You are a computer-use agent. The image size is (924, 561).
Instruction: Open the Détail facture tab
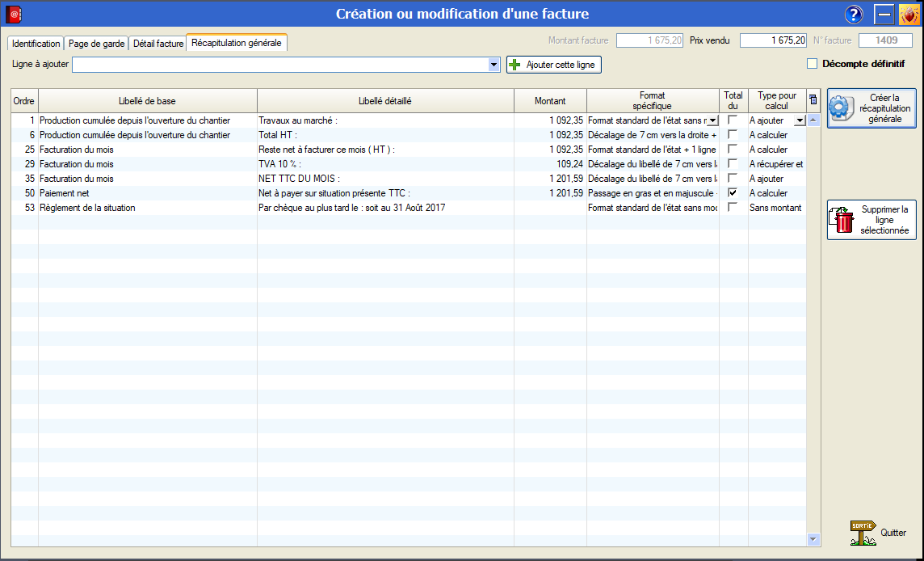(x=157, y=44)
